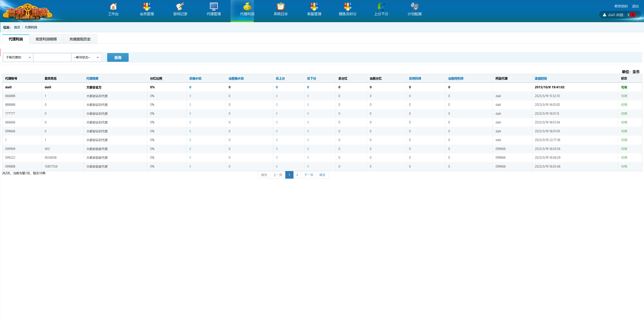Expand the 下级代理ID dropdown
The width and height of the screenshot is (644, 322).
point(18,57)
